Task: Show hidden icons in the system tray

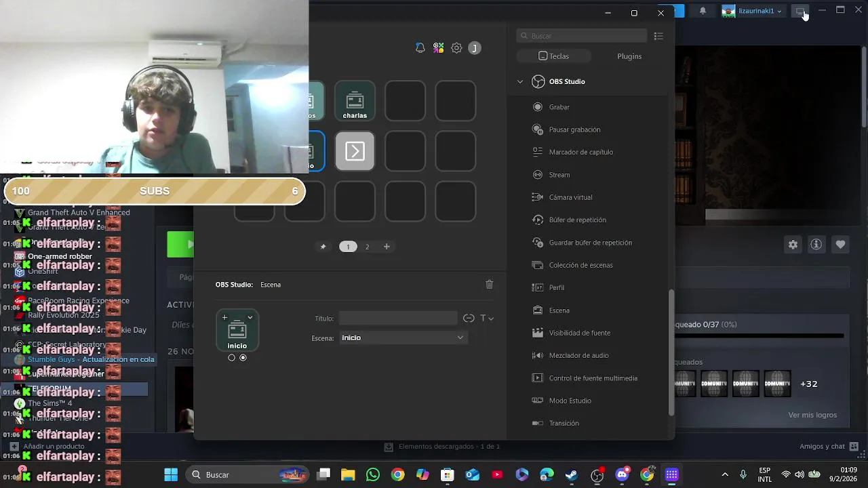Action: (725, 474)
